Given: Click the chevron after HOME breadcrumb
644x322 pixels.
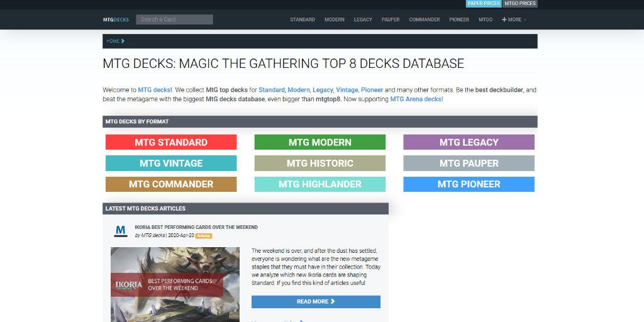Looking at the screenshot, I should tap(123, 41).
